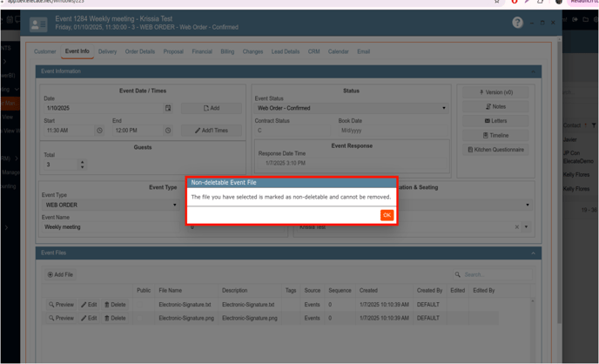Preview the Electronic-Signature.txt file
The height and width of the screenshot is (364, 599).
click(x=61, y=305)
